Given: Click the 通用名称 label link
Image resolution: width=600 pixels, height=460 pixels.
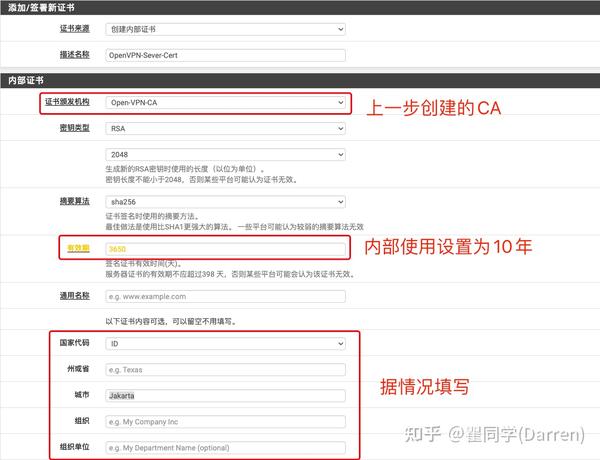Looking at the screenshot, I should pyautogui.click(x=75, y=295).
